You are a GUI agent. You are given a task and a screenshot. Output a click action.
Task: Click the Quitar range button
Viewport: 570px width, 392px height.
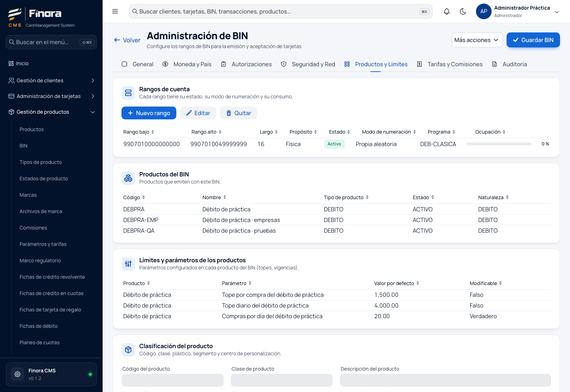239,113
